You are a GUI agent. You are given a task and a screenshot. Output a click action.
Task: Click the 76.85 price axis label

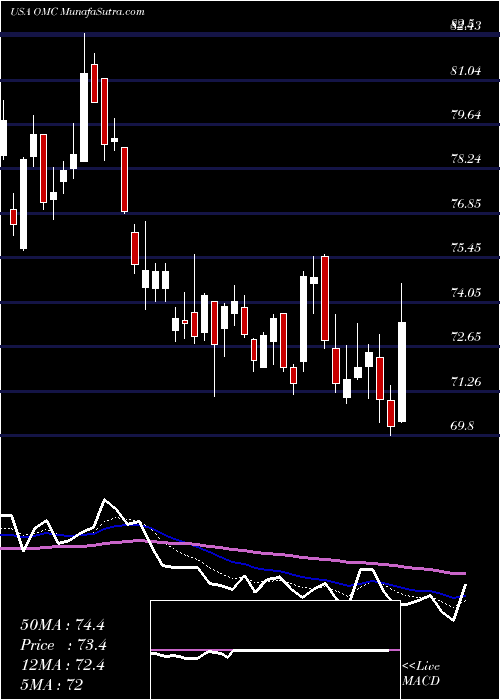[x=466, y=204]
